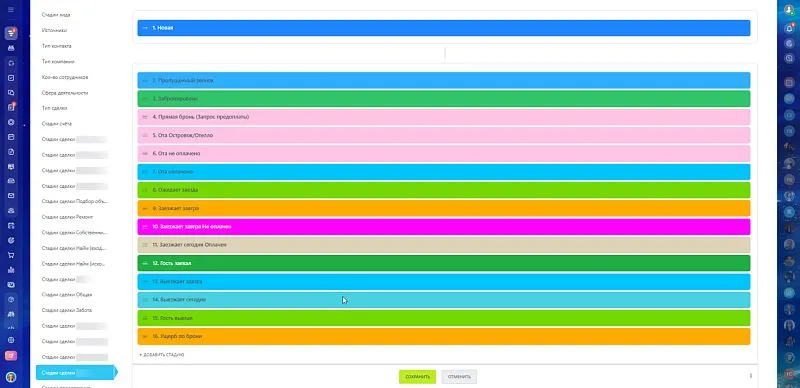Grab the handle icon of stage 6. Ота не оплачено

pyautogui.click(x=145, y=153)
